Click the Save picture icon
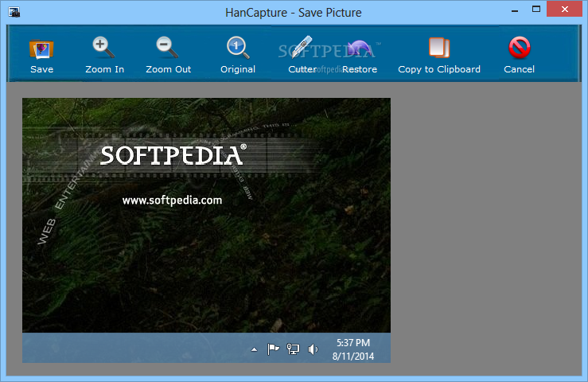The height and width of the screenshot is (382, 588). (41, 49)
